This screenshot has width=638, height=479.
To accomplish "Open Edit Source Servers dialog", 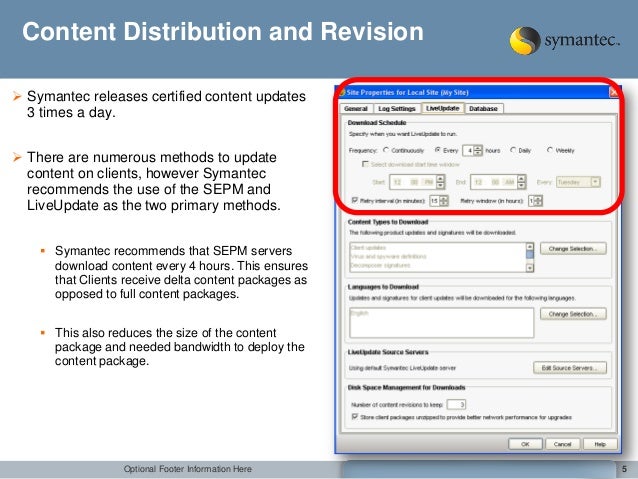I will 570,368.
